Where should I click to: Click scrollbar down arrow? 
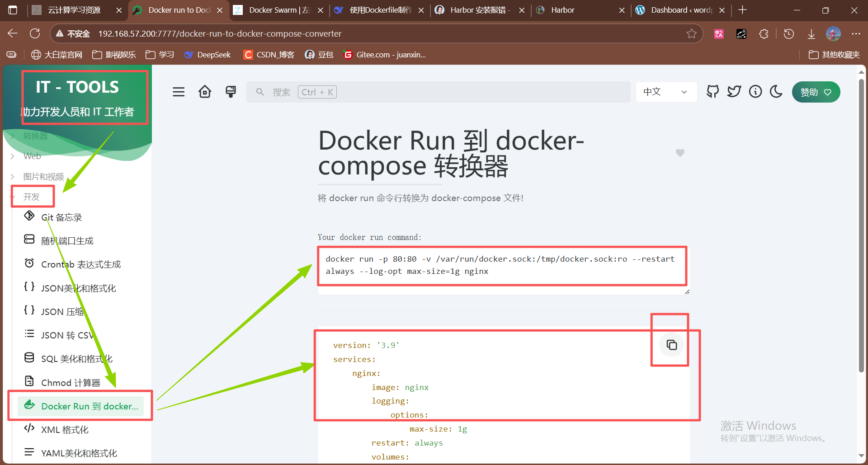861,456
